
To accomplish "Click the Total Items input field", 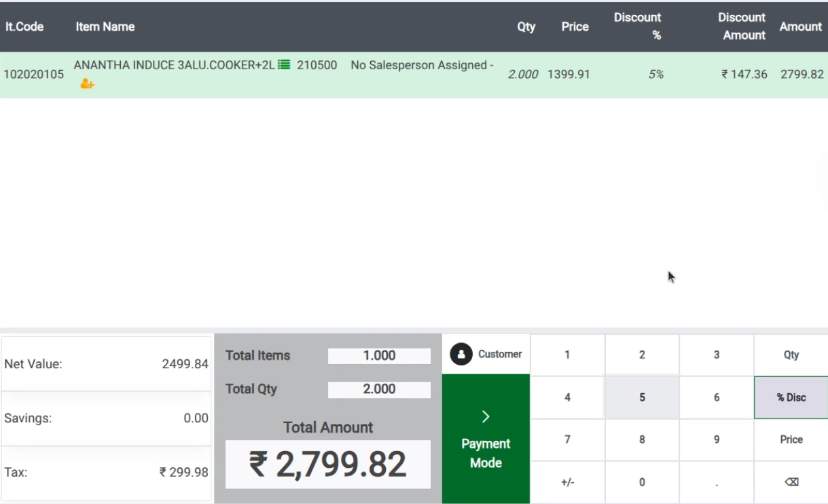I will coord(379,355).
